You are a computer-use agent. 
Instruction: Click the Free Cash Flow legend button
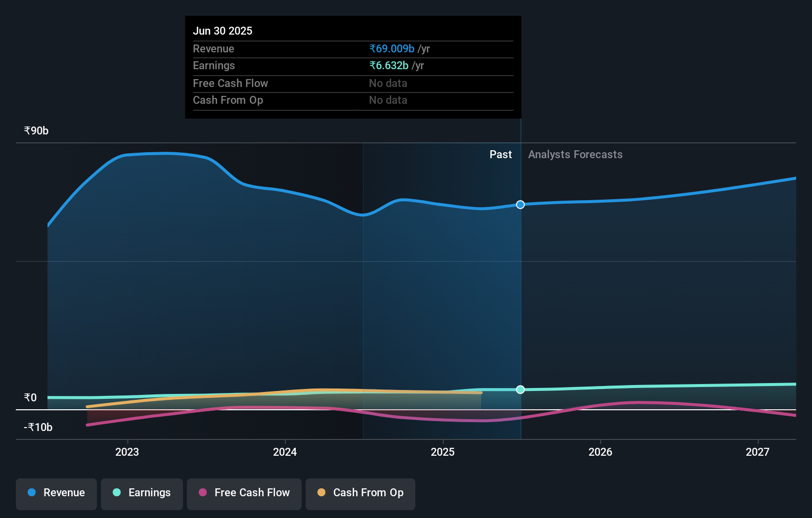click(244, 493)
